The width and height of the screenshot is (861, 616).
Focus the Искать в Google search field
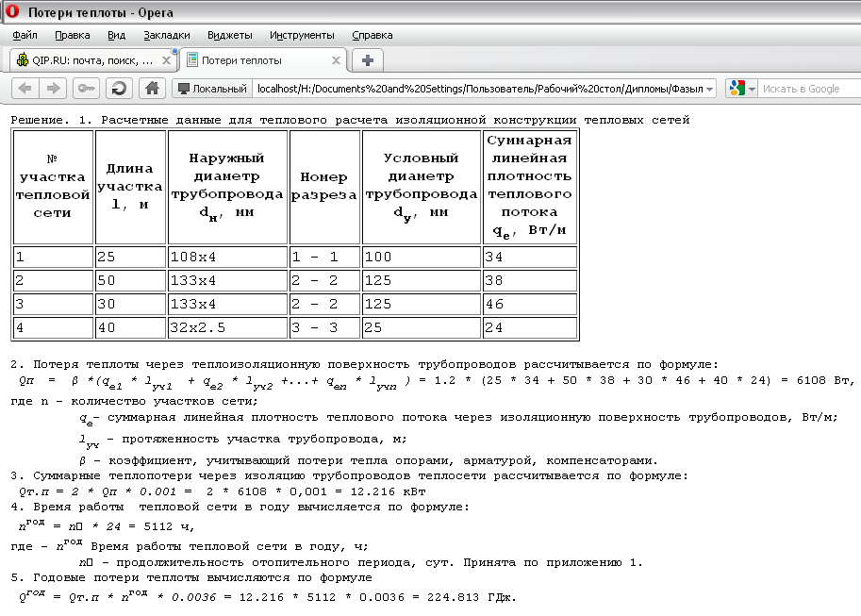click(x=809, y=89)
